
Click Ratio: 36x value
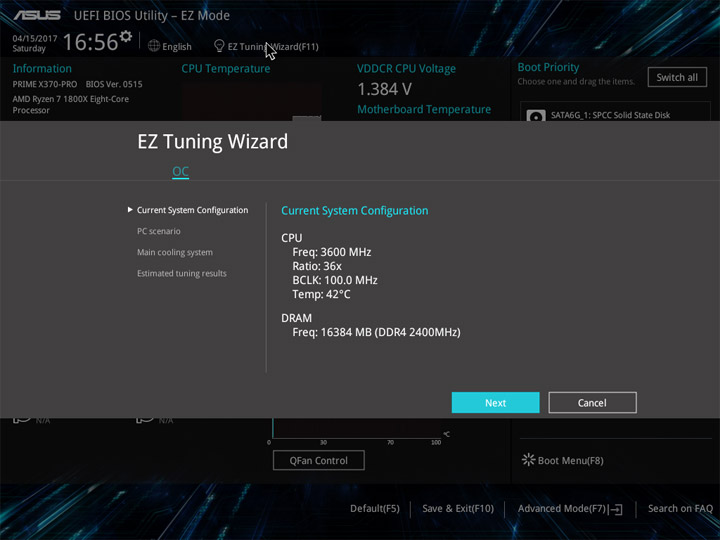317,266
